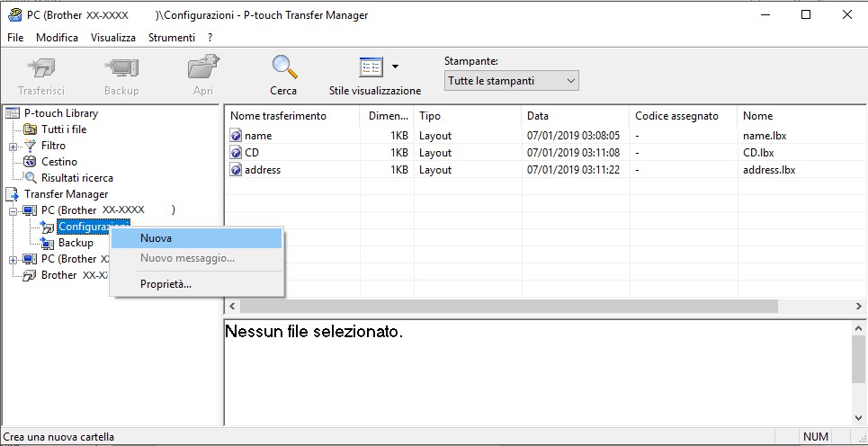Select the CD transfer row
Image resolution: width=868 pixels, height=446 pixels.
click(545, 153)
